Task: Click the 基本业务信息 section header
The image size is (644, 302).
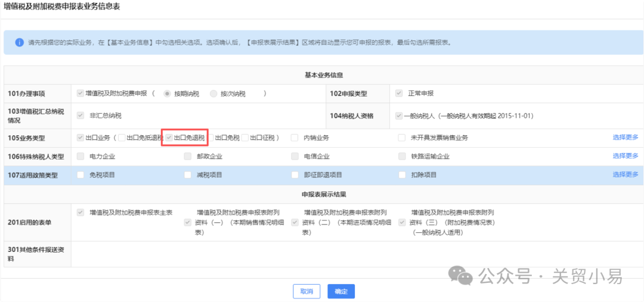Action: [324, 75]
